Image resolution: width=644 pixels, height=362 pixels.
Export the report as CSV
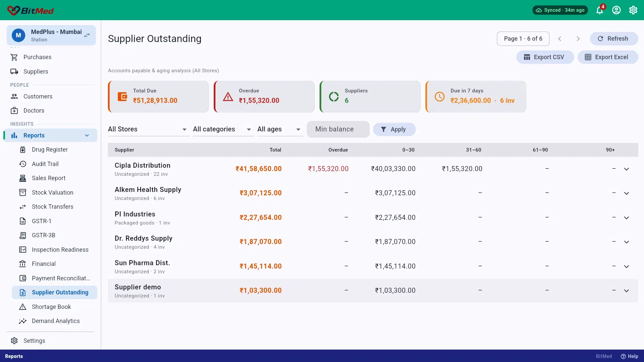pos(545,57)
